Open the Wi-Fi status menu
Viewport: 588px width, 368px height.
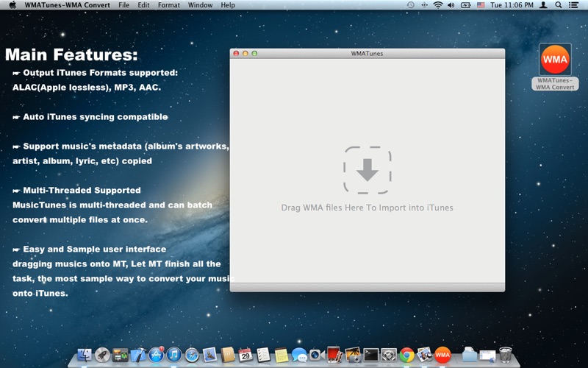(437, 5)
